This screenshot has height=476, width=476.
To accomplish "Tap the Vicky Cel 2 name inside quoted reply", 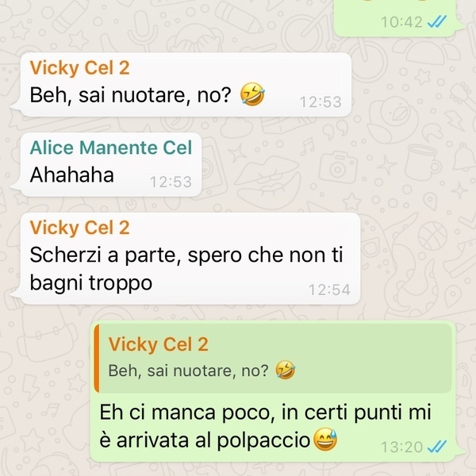I will (159, 344).
